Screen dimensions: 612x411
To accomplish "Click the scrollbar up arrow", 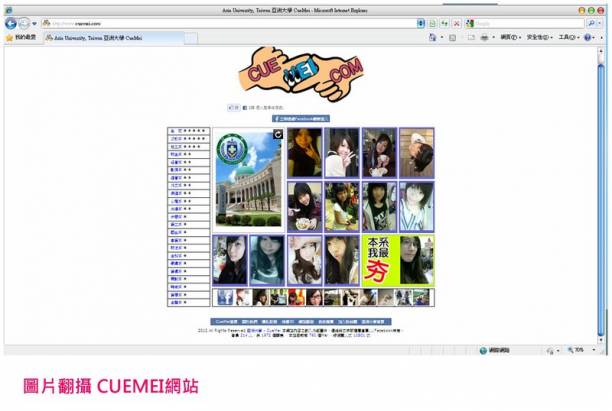I will pos(601,51).
